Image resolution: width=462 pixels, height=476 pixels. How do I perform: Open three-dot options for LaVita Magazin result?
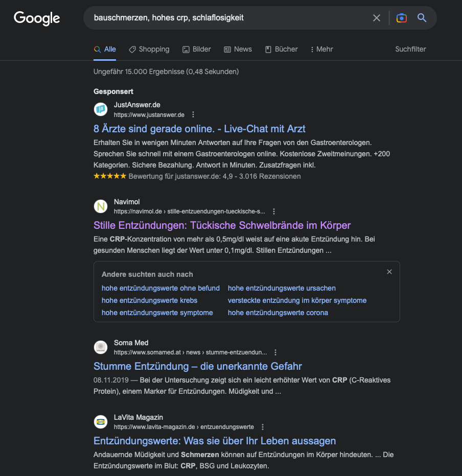point(263,427)
